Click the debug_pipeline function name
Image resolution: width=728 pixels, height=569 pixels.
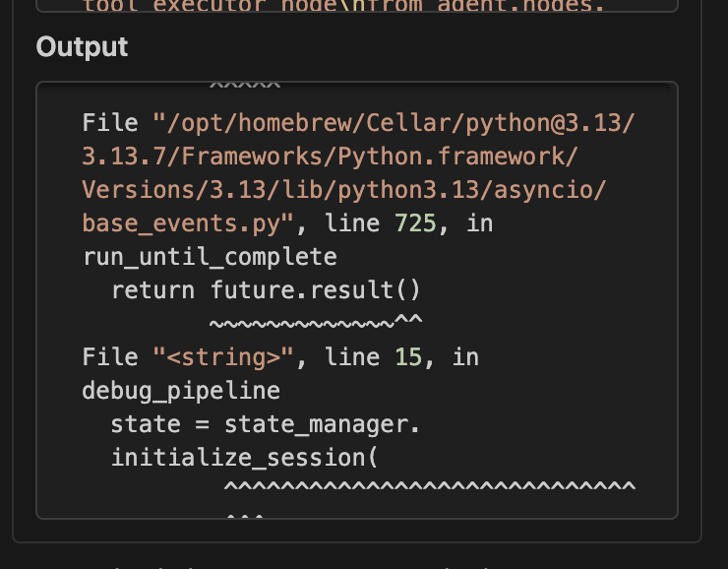pyautogui.click(x=181, y=391)
